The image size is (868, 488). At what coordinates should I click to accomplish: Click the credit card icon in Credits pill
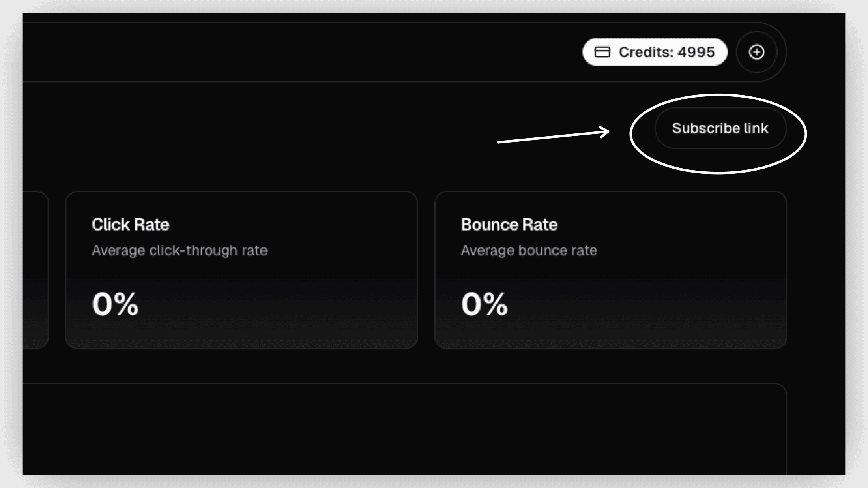click(x=602, y=52)
